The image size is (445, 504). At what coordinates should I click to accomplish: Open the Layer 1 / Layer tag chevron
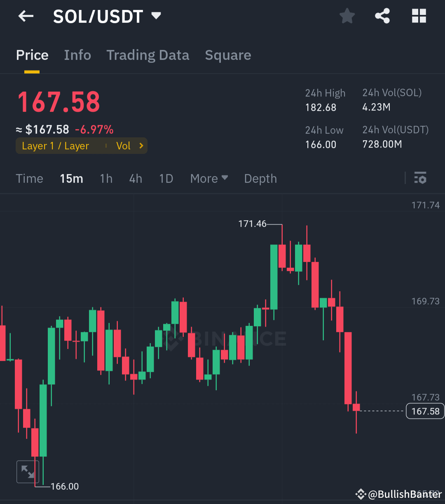tap(141, 146)
